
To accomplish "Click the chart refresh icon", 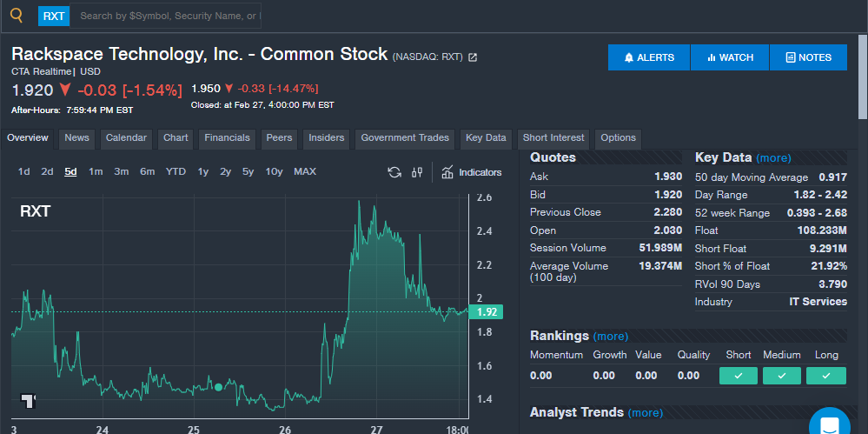I will tap(394, 172).
